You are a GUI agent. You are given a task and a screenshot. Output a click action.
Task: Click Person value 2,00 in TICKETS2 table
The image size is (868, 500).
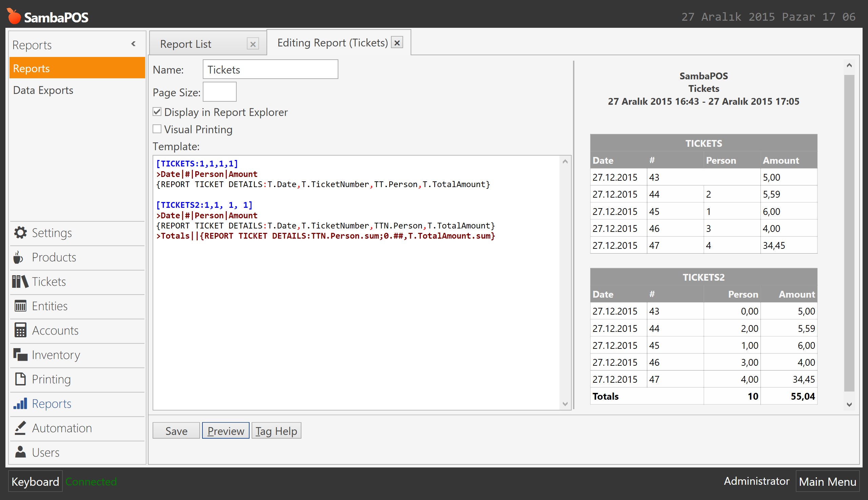749,328
